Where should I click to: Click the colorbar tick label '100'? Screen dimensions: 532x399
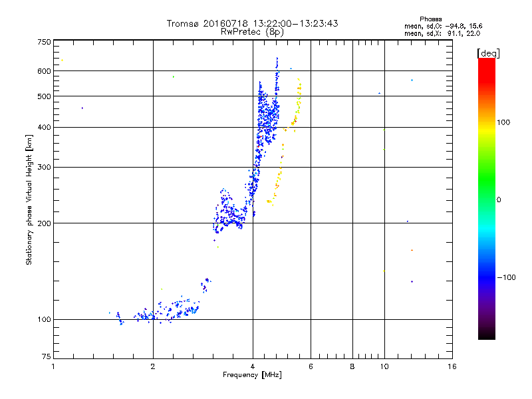coord(503,122)
